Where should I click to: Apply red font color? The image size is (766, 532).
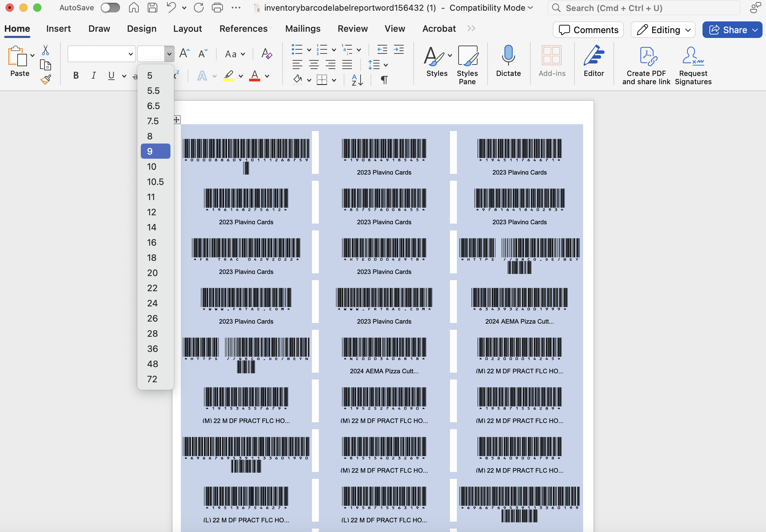coord(255,76)
